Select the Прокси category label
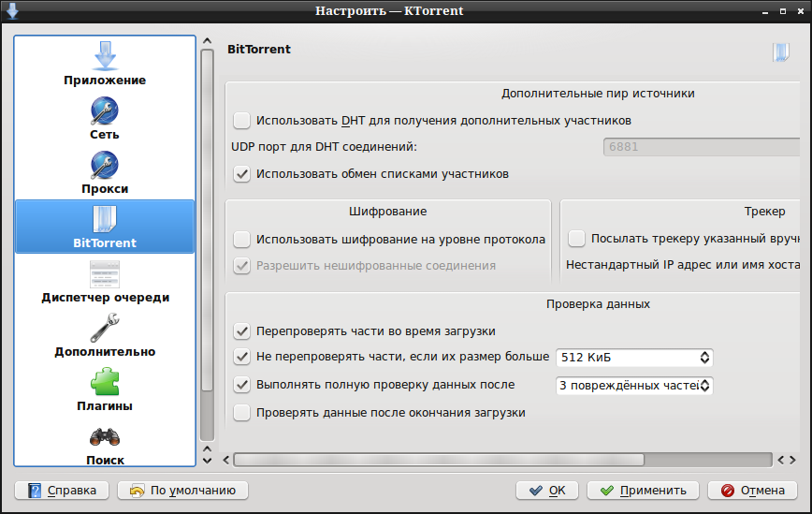The image size is (812, 514). pyautogui.click(x=105, y=188)
